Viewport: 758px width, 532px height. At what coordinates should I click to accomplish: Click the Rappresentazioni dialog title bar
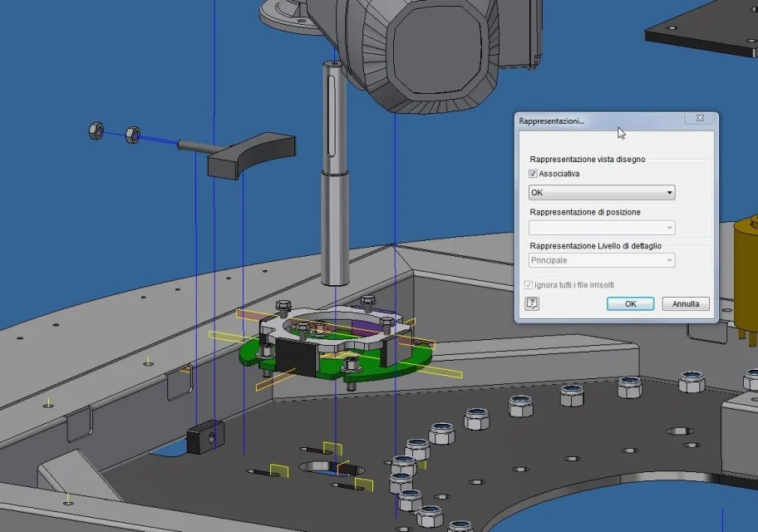pos(599,121)
